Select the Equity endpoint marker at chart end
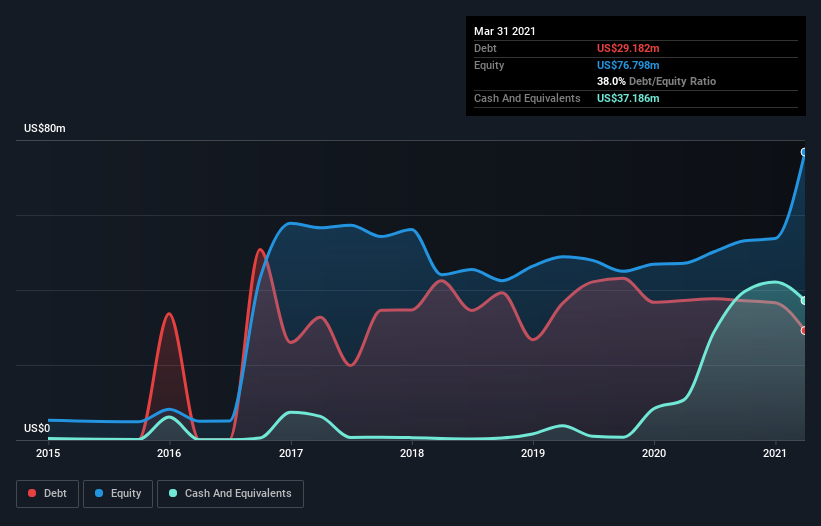 click(804, 152)
